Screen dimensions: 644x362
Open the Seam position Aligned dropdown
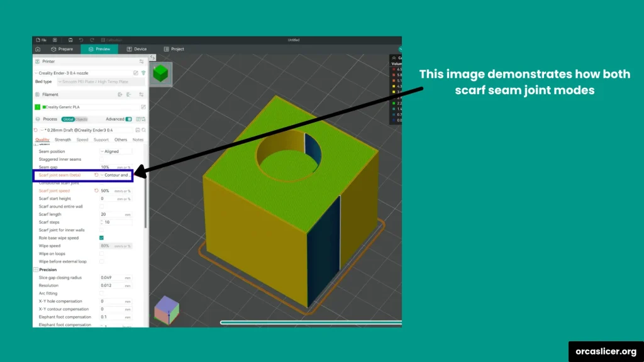pyautogui.click(x=116, y=151)
